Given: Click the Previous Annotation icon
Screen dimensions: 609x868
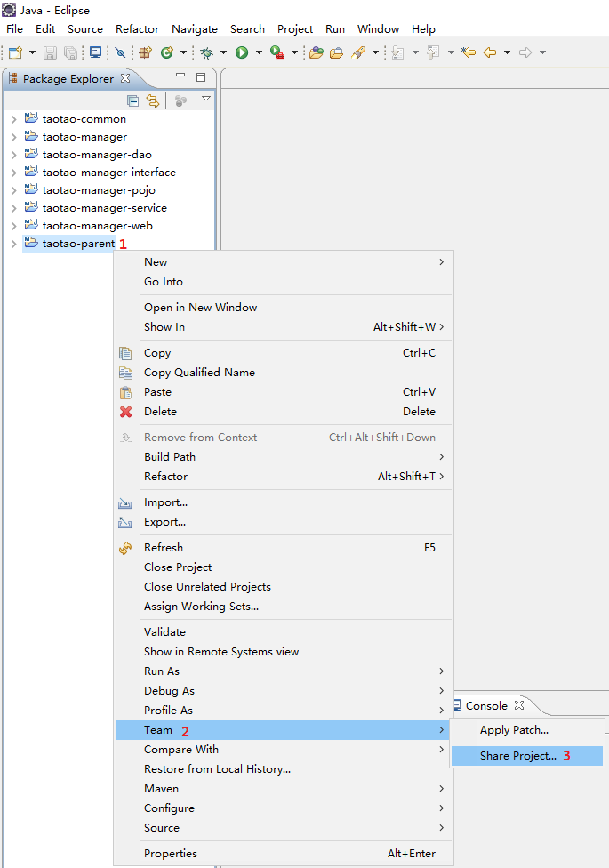Looking at the screenshot, I should [x=434, y=52].
